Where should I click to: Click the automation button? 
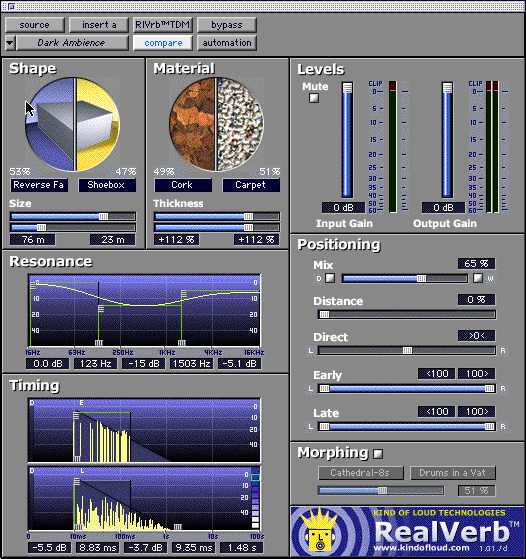click(227, 43)
